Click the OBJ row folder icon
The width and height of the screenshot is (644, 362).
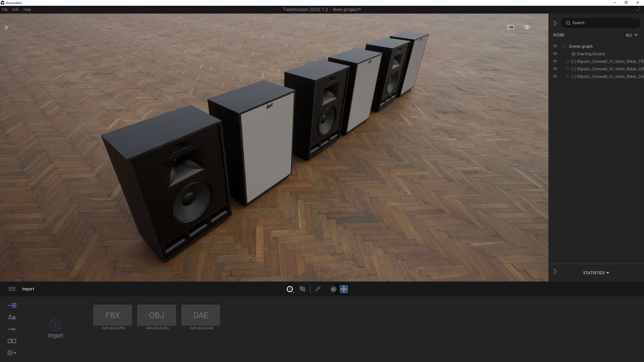tap(574, 69)
